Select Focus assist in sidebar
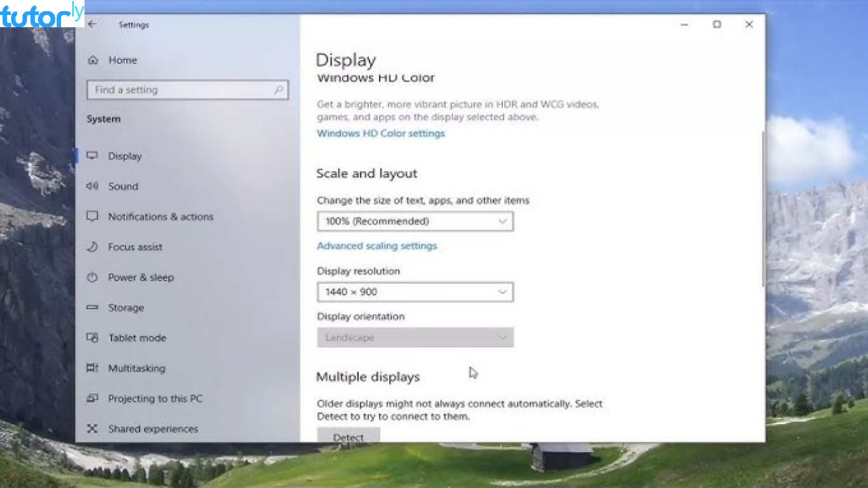The image size is (868, 488). [134, 247]
